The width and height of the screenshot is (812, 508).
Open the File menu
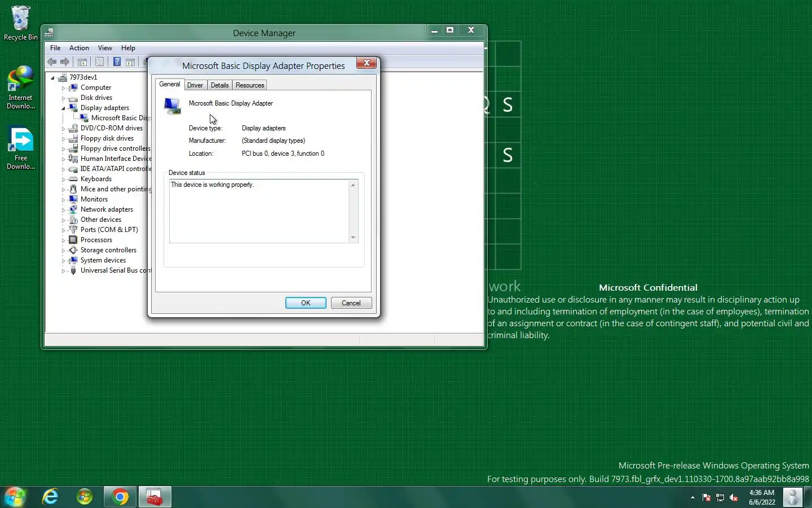click(55, 48)
